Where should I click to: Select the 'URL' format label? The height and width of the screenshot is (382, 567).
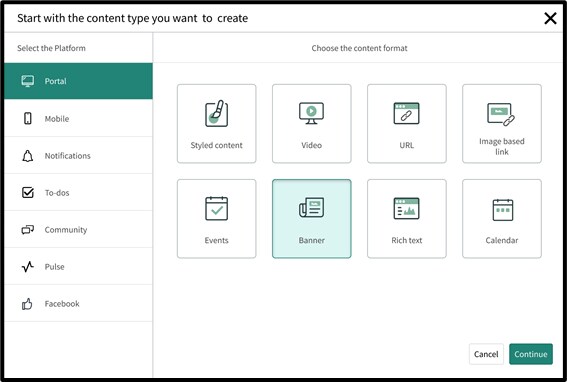(x=406, y=145)
